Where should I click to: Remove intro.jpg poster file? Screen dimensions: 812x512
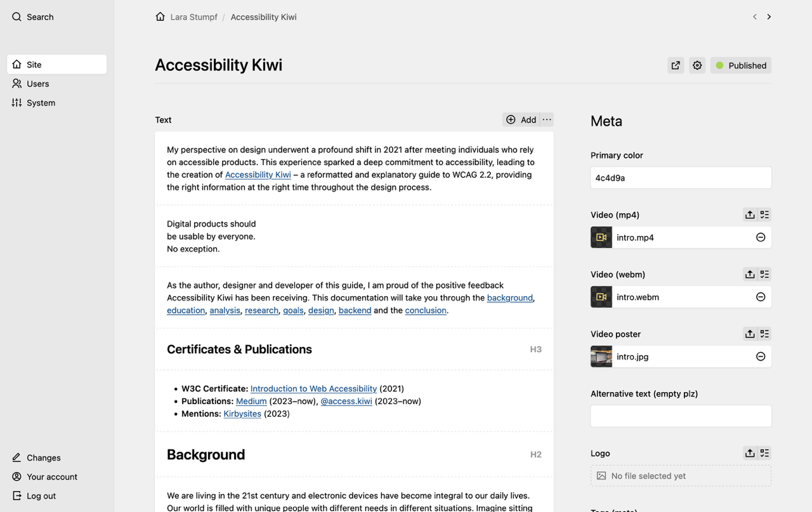click(761, 357)
